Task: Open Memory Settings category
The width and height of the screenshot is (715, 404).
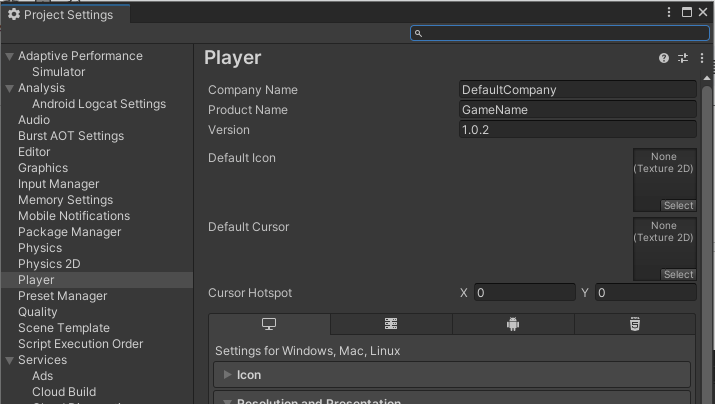Action: 65,200
